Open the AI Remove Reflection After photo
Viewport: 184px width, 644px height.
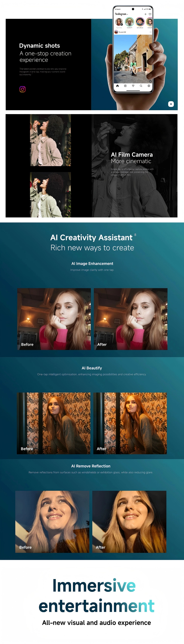point(129,522)
